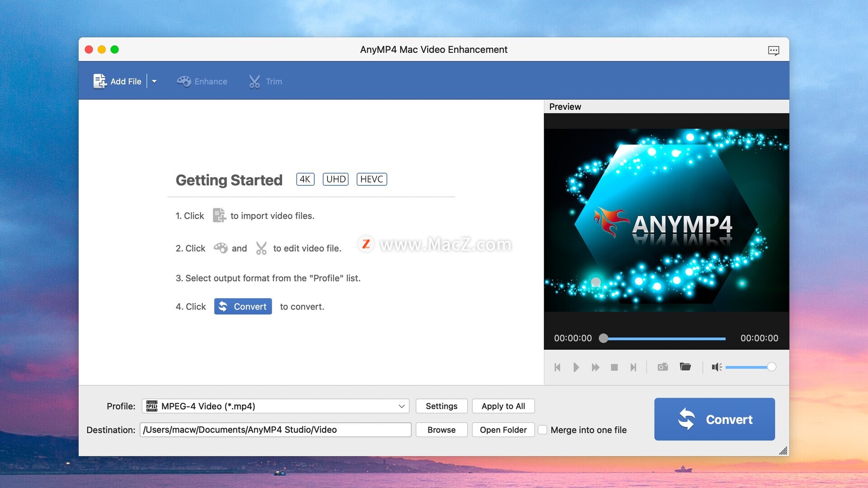Open the Profile format dropdown
The image size is (868, 488).
tap(275, 406)
